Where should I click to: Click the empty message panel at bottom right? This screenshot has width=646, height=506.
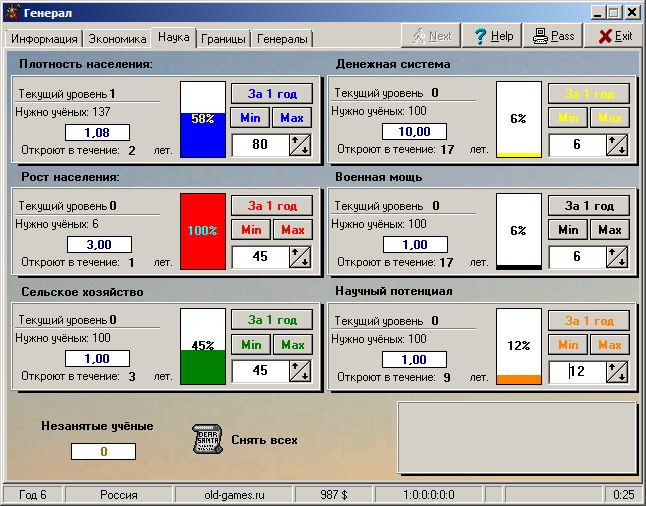click(x=517, y=438)
